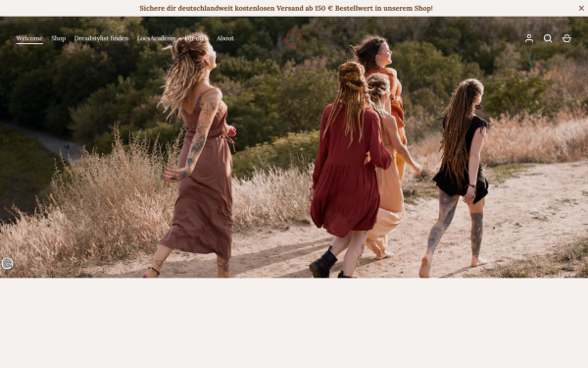Screen dimensions: 588x368
Task: Click the hexagon brand logo in header
Action: (294, 38)
